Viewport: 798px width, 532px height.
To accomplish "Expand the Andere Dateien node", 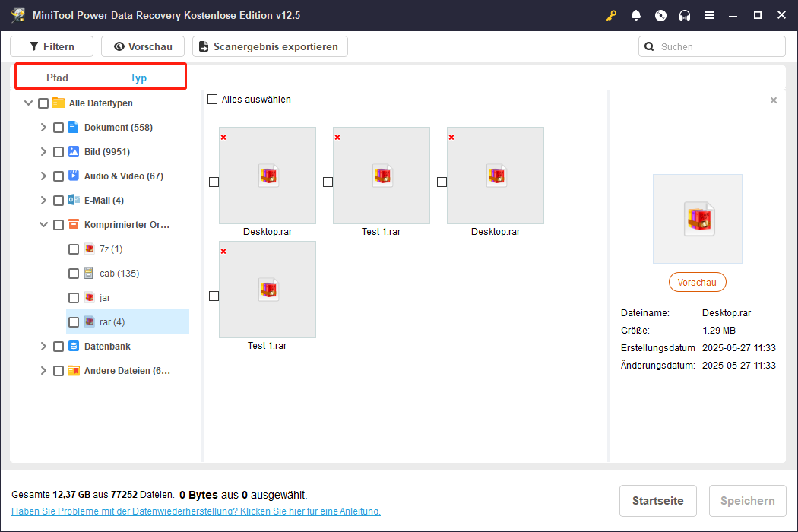I will pyautogui.click(x=43, y=371).
